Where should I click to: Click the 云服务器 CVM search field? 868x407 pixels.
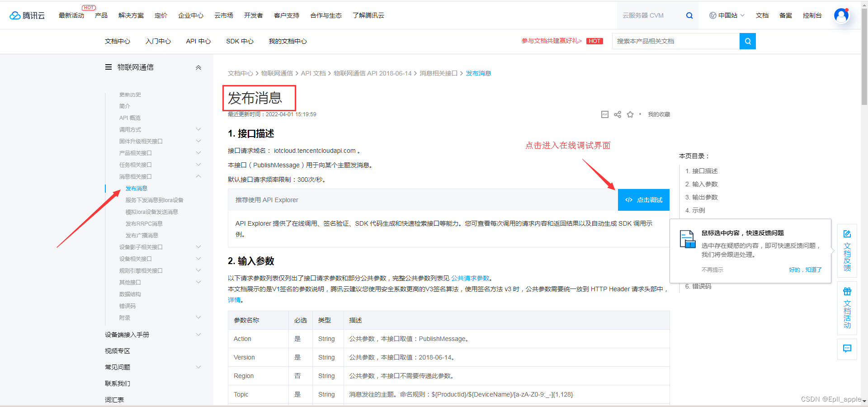[651, 15]
